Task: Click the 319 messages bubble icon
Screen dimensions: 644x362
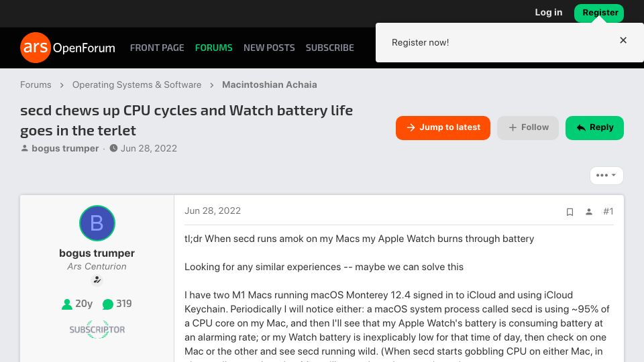Action: (x=107, y=304)
